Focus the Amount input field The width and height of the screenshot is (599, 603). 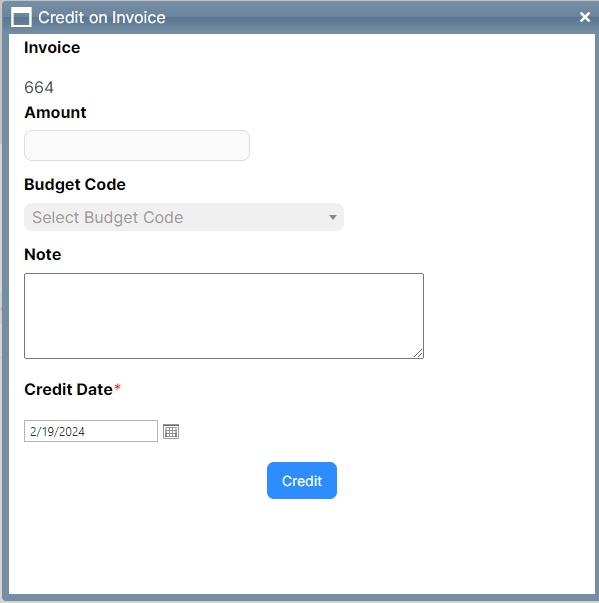(x=137, y=145)
